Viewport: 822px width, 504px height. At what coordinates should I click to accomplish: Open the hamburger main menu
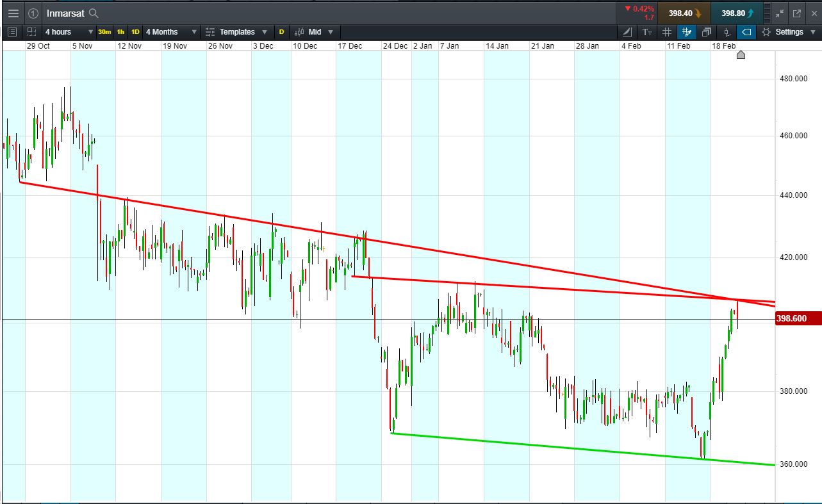point(13,13)
